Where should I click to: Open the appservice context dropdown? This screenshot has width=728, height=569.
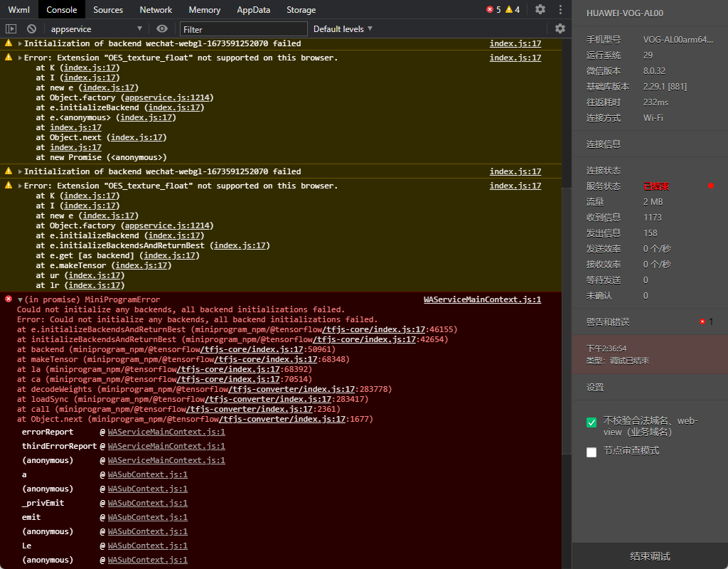pyautogui.click(x=96, y=28)
